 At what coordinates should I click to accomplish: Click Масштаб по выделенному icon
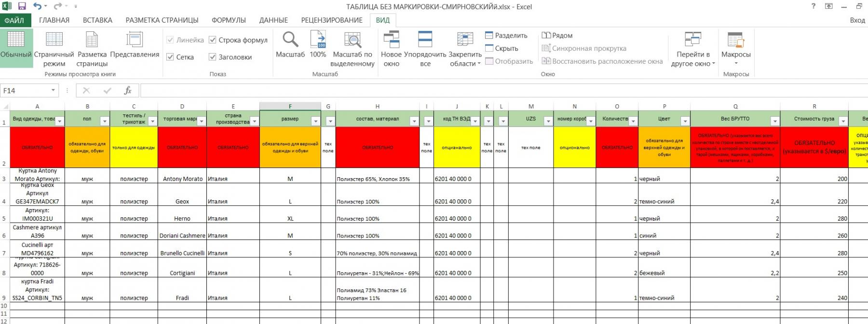tap(353, 39)
